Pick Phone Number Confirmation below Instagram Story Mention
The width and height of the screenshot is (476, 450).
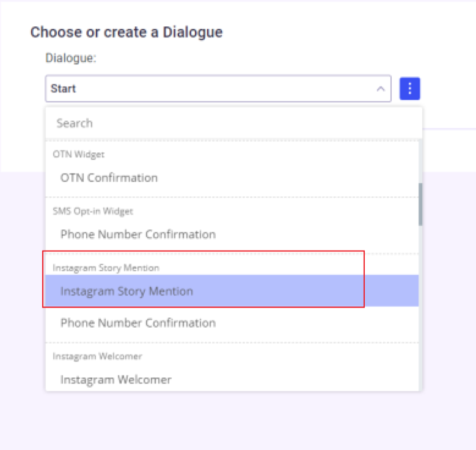click(x=137, y=323)
